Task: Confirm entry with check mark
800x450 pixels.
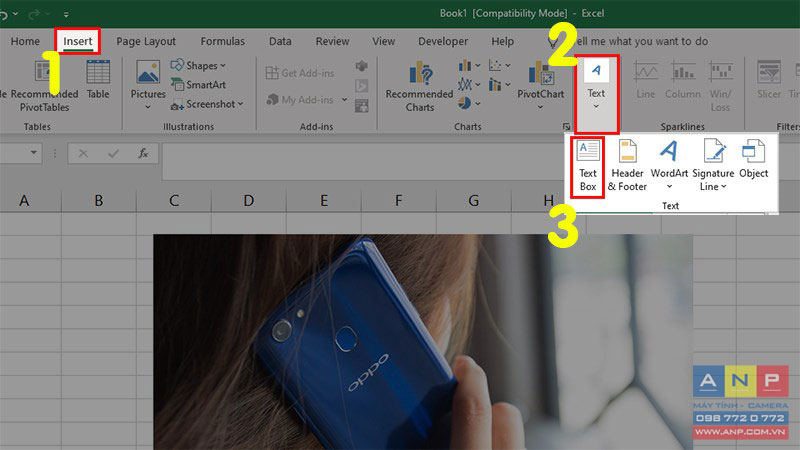Action: pos(113,153)
